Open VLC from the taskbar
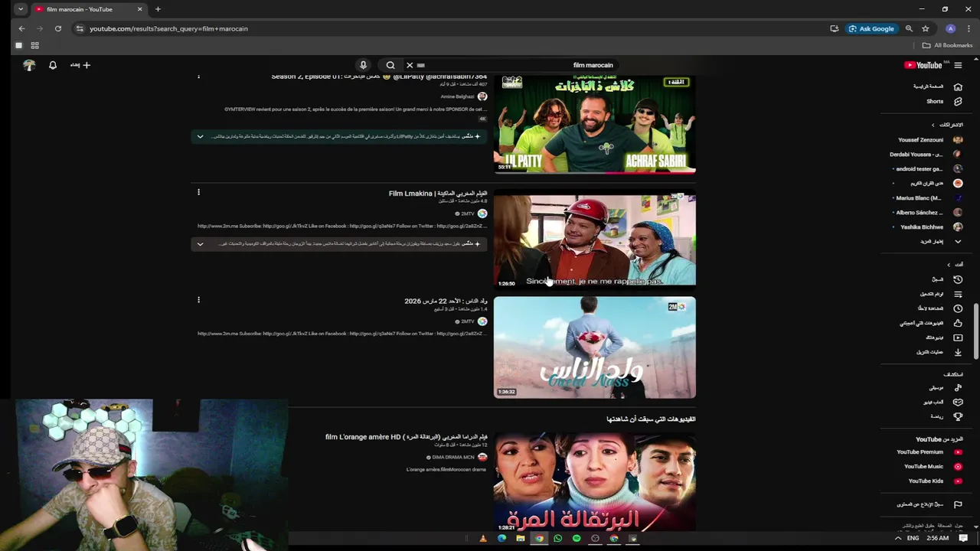The width and height of the screenshot is (980, 551). [482, 539]
